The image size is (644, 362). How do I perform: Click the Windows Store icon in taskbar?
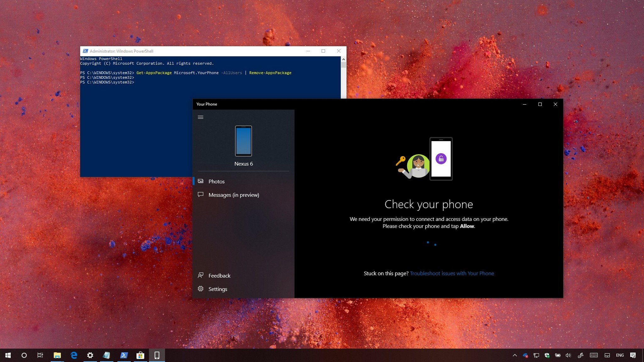[140, 355]
